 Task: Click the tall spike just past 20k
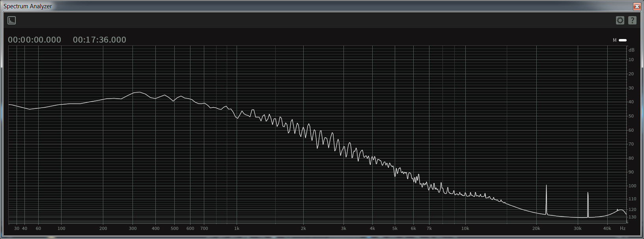546,199
